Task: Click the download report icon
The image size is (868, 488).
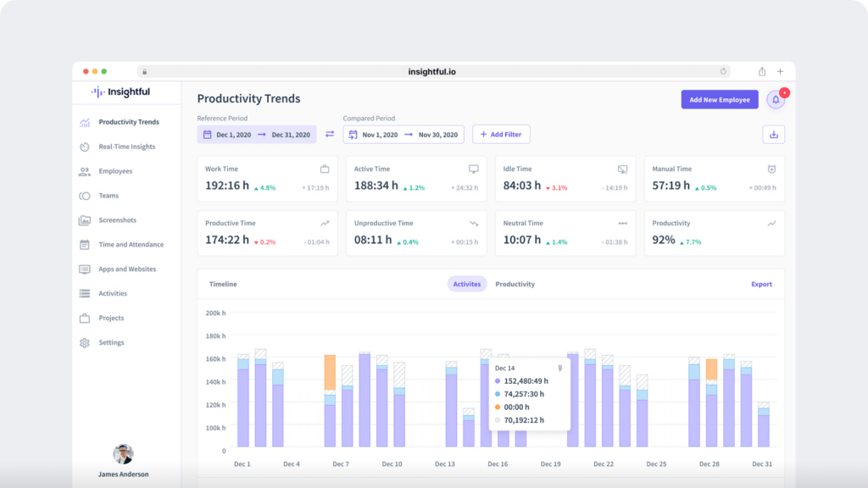Action: (773, 135)
